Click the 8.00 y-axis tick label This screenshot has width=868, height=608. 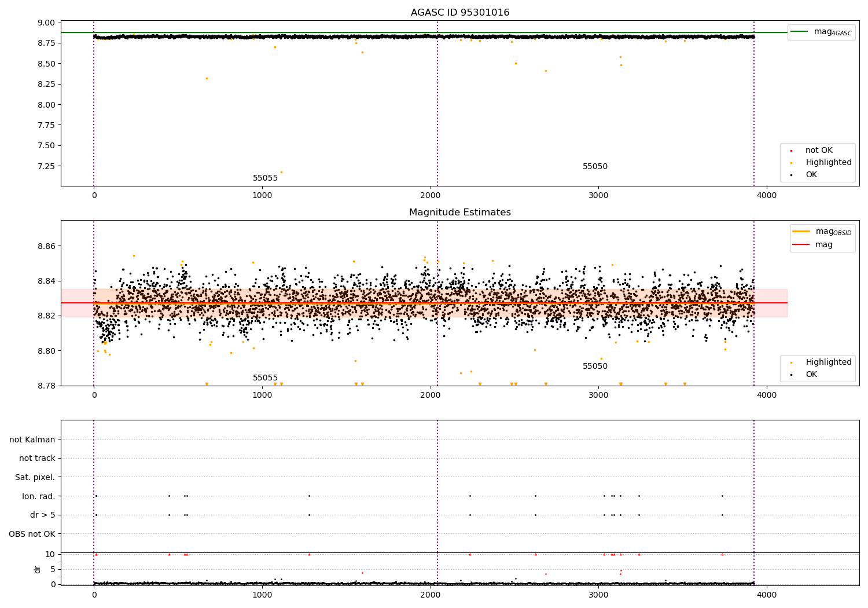tap(46, 105)
